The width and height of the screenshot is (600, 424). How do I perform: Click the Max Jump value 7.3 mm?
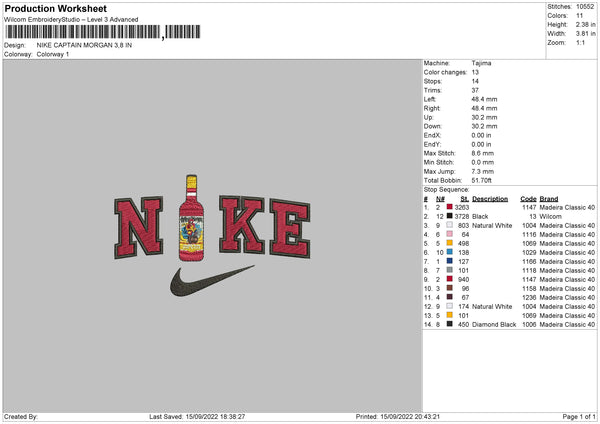click(x=483, y=171)
